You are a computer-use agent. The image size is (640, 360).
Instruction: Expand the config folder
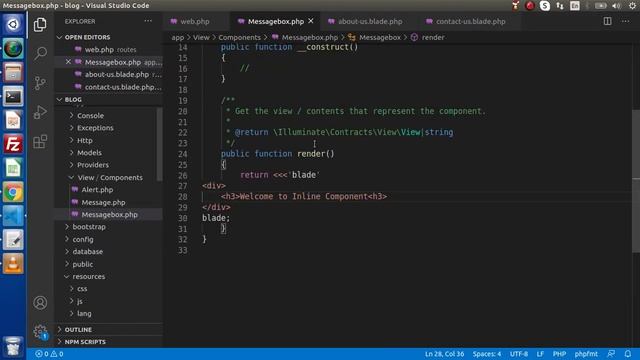click(82, 240)
